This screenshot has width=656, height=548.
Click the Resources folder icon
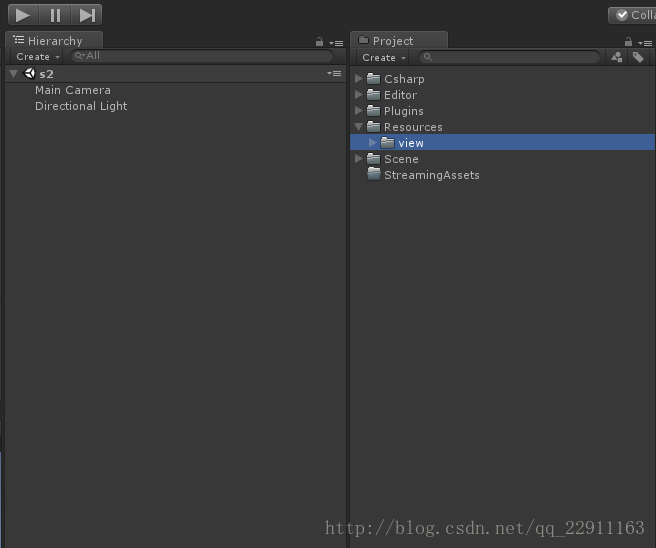click(373, 126)
